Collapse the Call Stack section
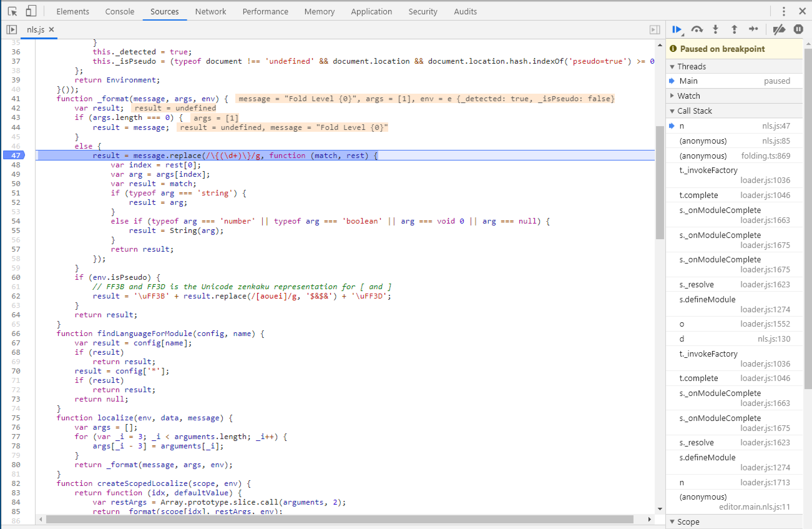812x529 pixels. (734, 111)
